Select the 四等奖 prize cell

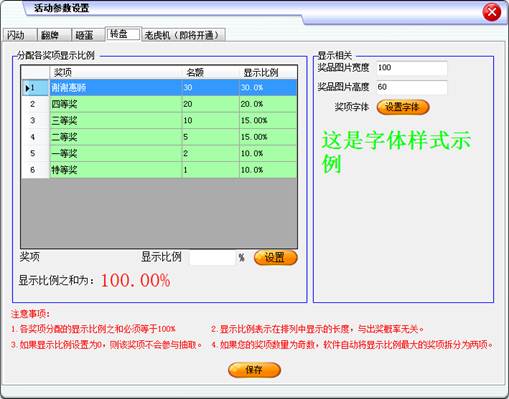115,104
